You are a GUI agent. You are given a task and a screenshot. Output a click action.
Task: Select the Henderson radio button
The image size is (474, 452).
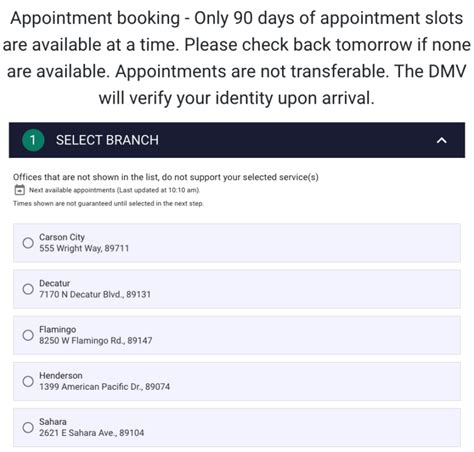[28, 381]
